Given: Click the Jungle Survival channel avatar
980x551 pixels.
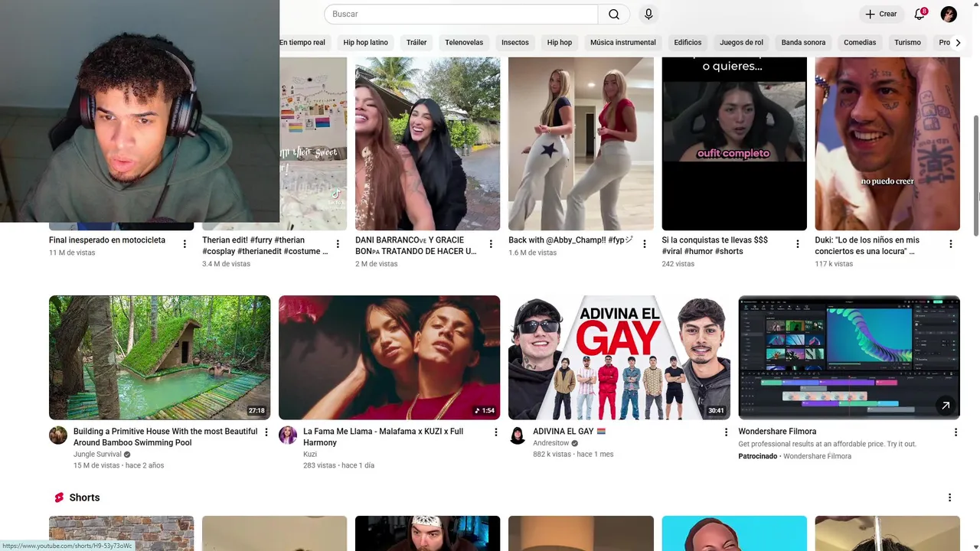Looking at the screenshot, I should [x=58, y=435].
